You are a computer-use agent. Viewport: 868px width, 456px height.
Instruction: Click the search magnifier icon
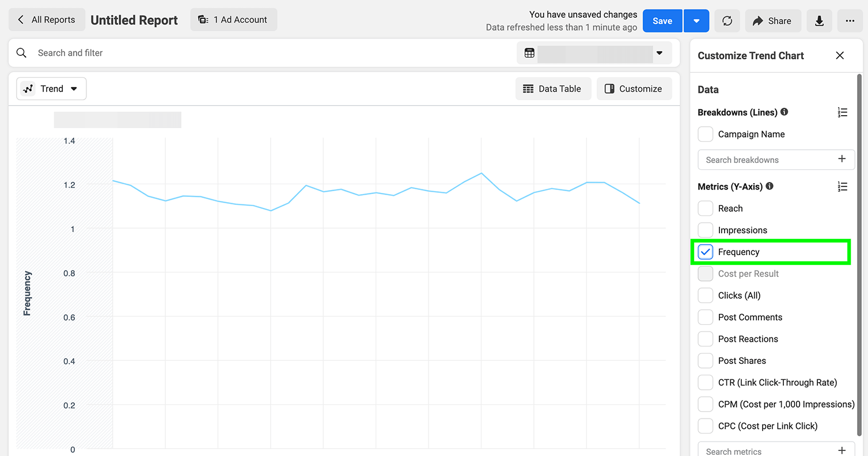pyautogui.click(x=21, y=53)
